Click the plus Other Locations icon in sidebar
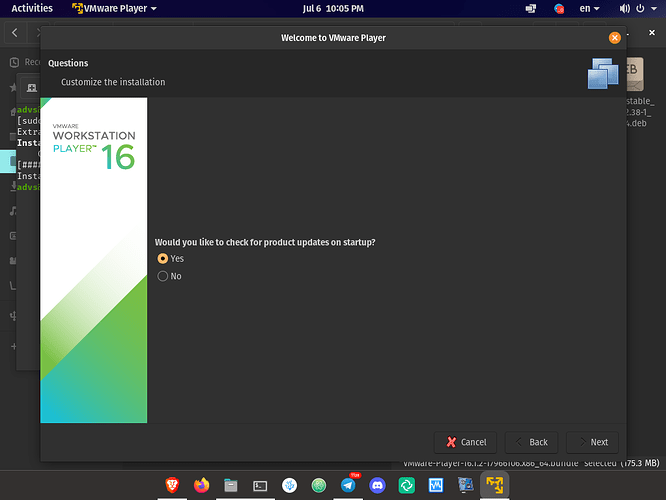The width and height of the screenshot is (666, 500). 14,346
